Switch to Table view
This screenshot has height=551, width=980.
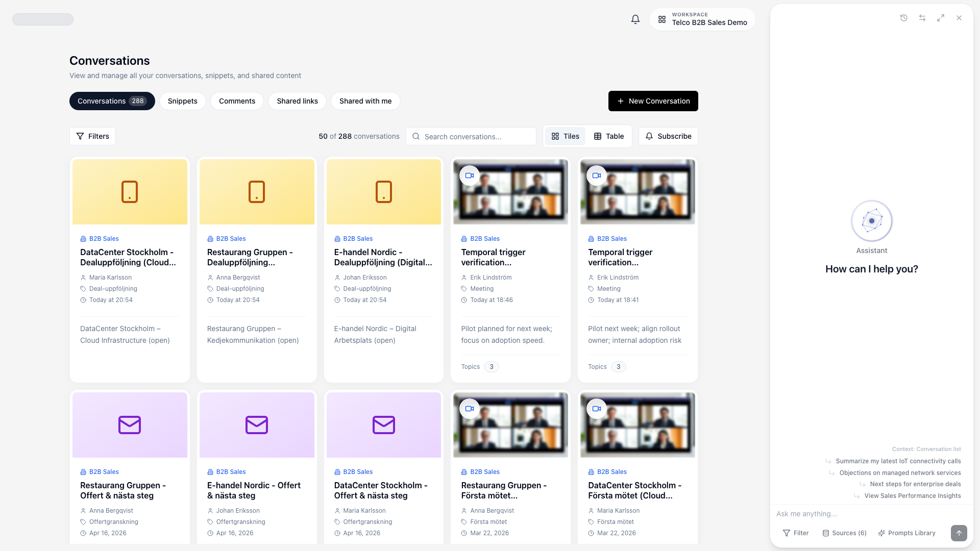[x=609, y=136]
